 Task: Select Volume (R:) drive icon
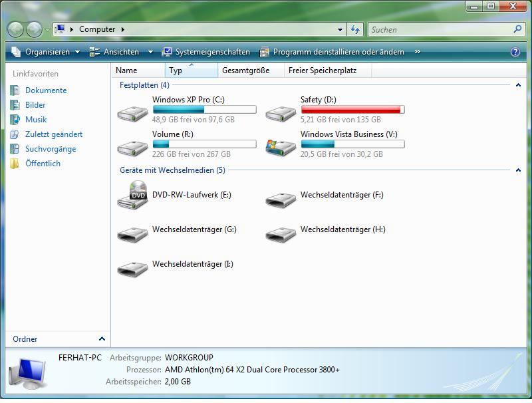point(132,148)
